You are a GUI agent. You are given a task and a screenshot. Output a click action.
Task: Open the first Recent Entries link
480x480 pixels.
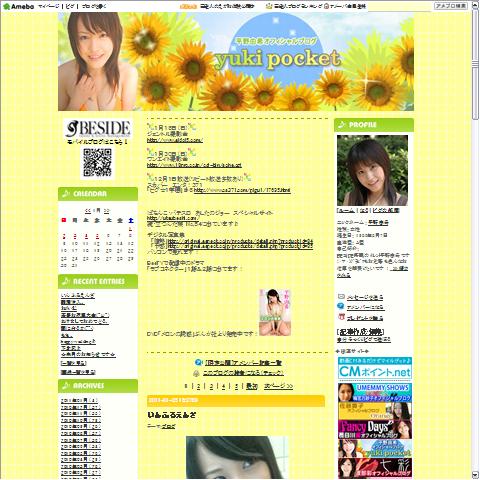(x=78, y=296)
